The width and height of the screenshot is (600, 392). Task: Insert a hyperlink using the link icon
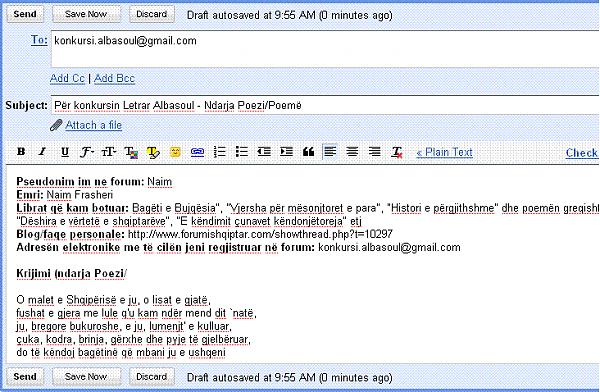pyautogui.click(x=197, y=152)
